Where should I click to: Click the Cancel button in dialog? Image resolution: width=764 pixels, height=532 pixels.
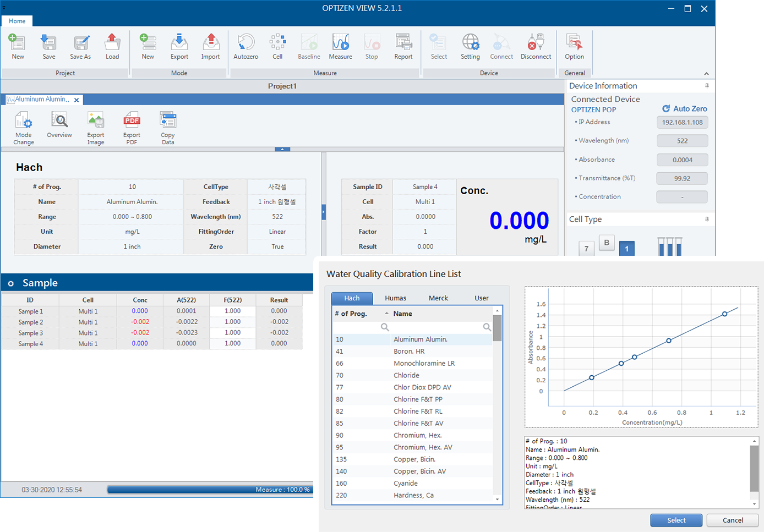click(x=733, y=520)
